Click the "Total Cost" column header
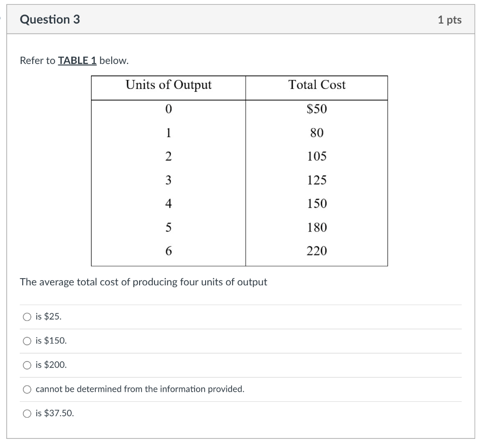This screenshot has width=493, height=448. [316, 85]
